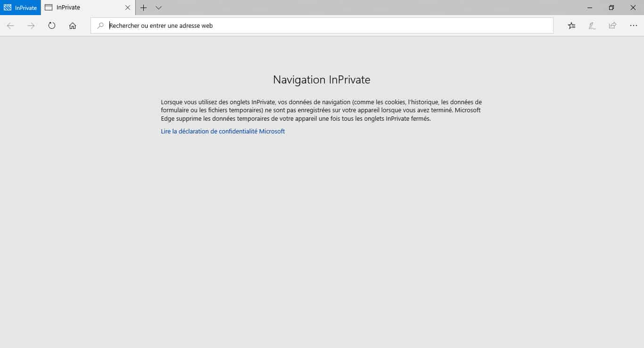Screen dimensions: 644x348
Task: Open a new tab with the plus
Action: [144, 8]
